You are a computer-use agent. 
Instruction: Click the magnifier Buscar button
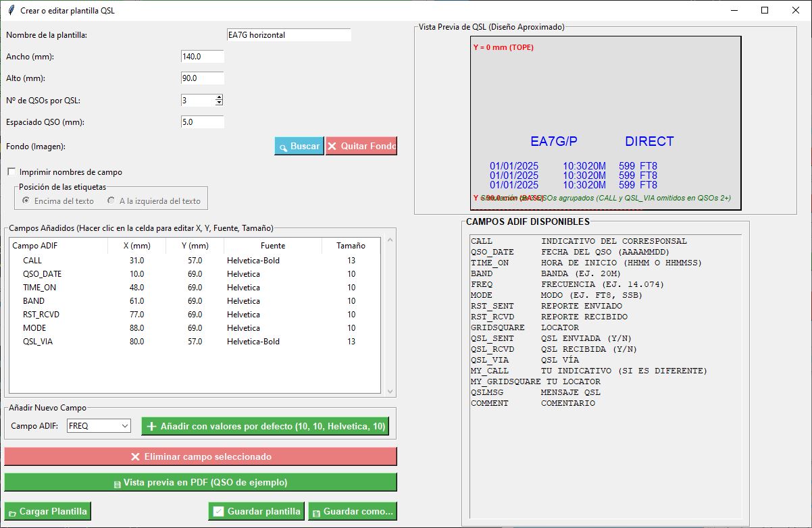point(299,147)
